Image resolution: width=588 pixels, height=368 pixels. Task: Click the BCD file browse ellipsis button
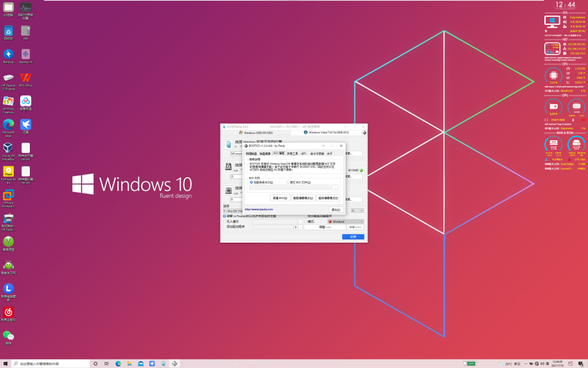(335, 187)
